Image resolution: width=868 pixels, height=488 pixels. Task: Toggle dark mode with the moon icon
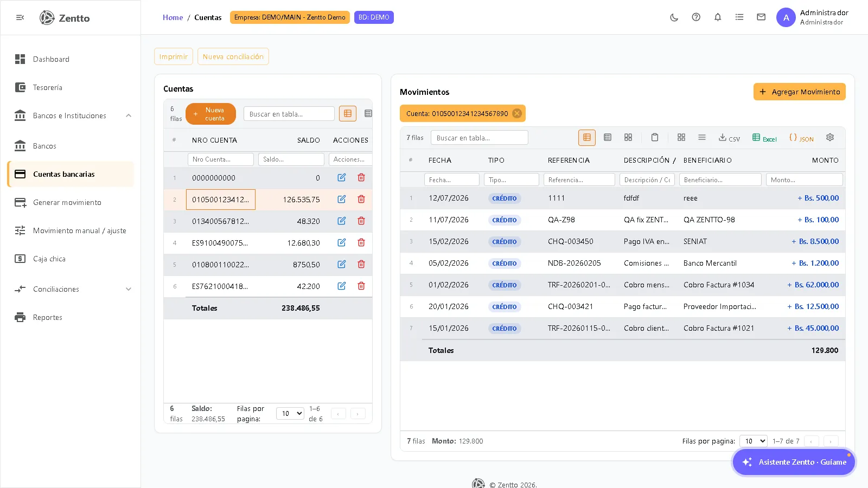[674, 17]
